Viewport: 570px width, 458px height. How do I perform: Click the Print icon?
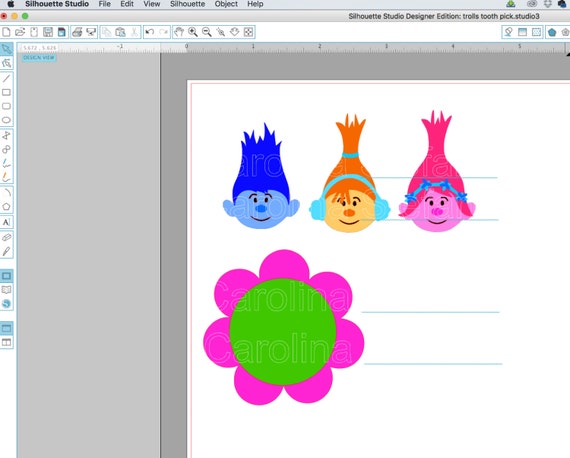click(77, 32)
